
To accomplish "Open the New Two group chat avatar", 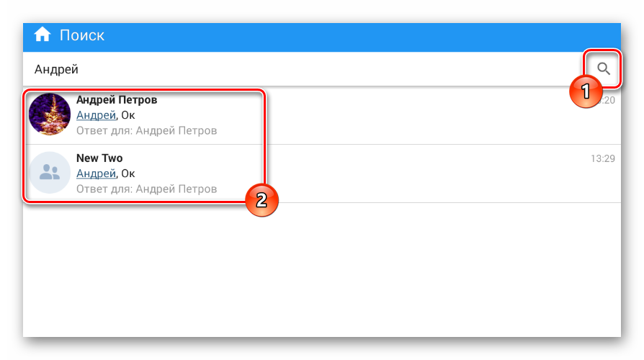I will 50,172.
